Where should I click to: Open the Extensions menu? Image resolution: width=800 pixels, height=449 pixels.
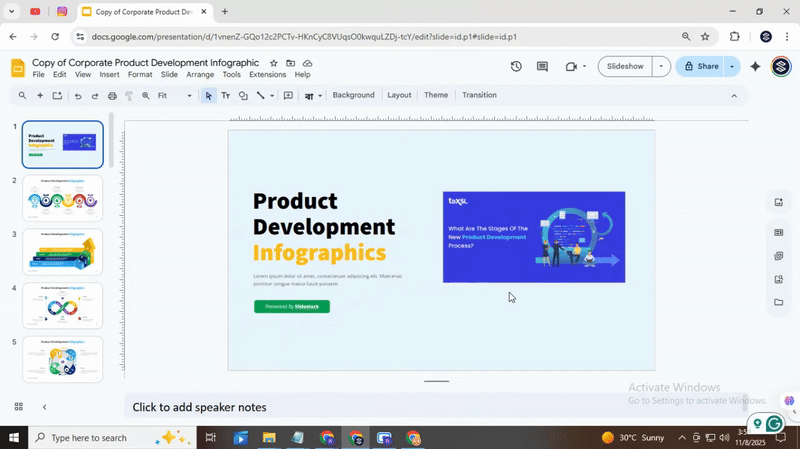(x=267, y=75)
